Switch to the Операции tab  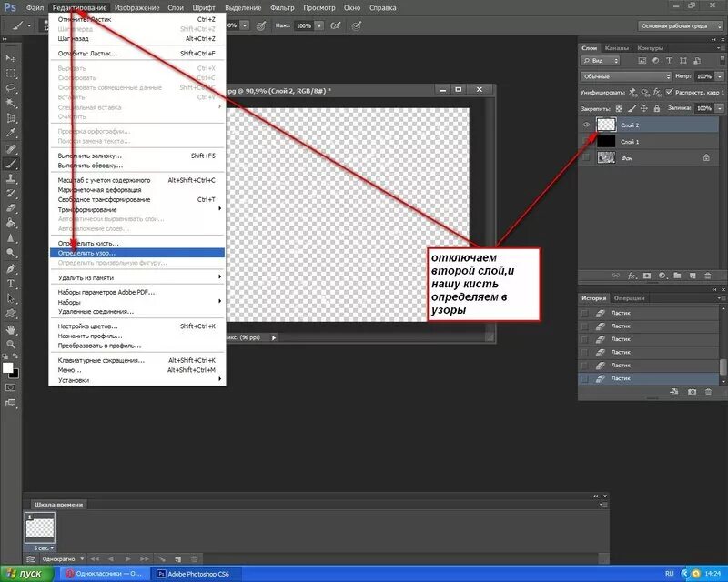point(629,298)
